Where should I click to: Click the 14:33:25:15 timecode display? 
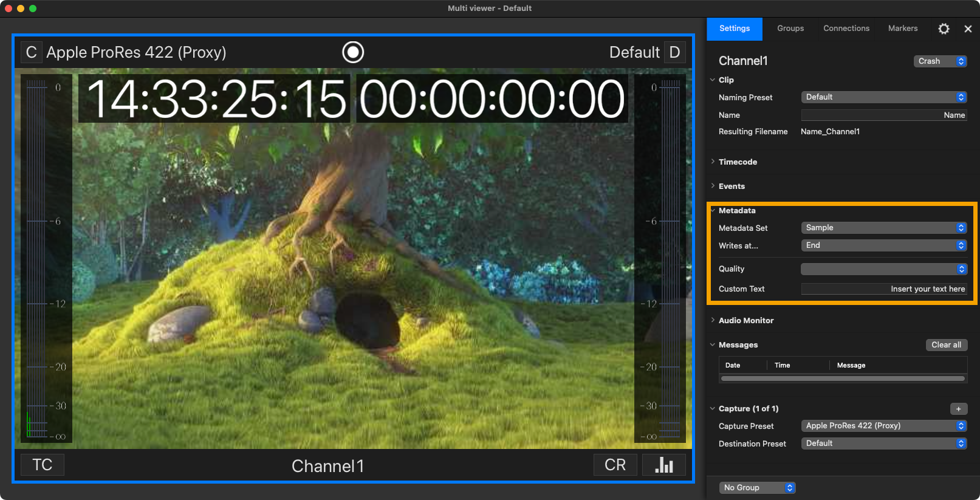pyautogui.click(x=216, y=99)
